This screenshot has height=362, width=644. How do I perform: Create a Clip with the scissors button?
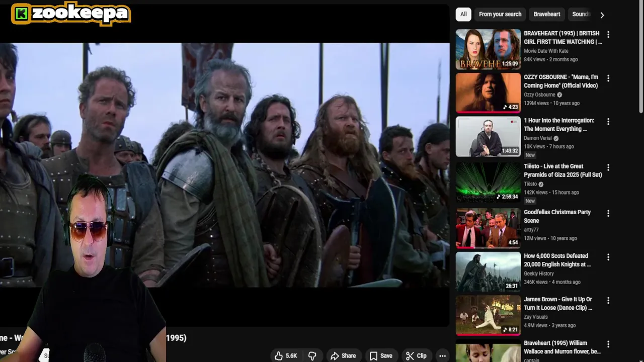416,355
